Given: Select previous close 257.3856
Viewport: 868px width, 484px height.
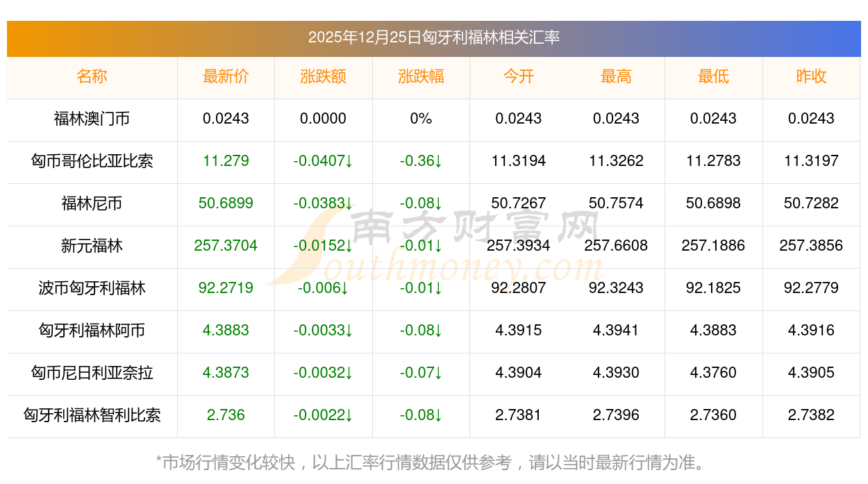Looking at the screenshot, I should click(x=811, y=246).
